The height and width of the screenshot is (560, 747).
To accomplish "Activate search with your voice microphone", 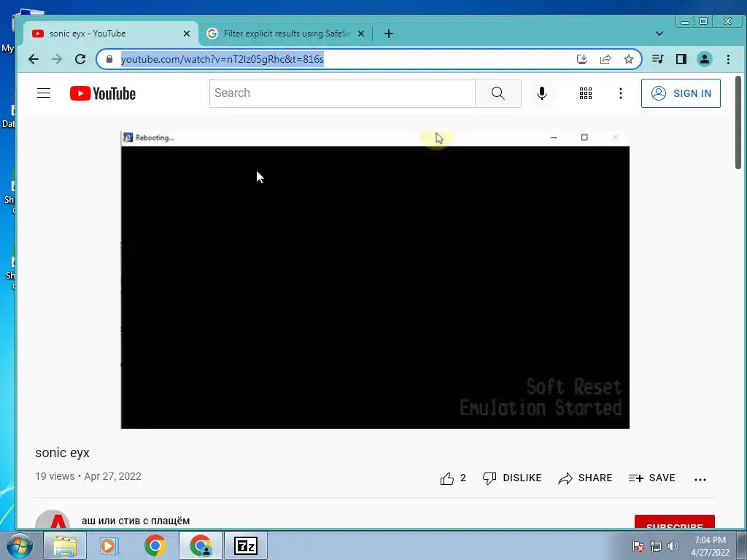I will [x=542, y=93].
